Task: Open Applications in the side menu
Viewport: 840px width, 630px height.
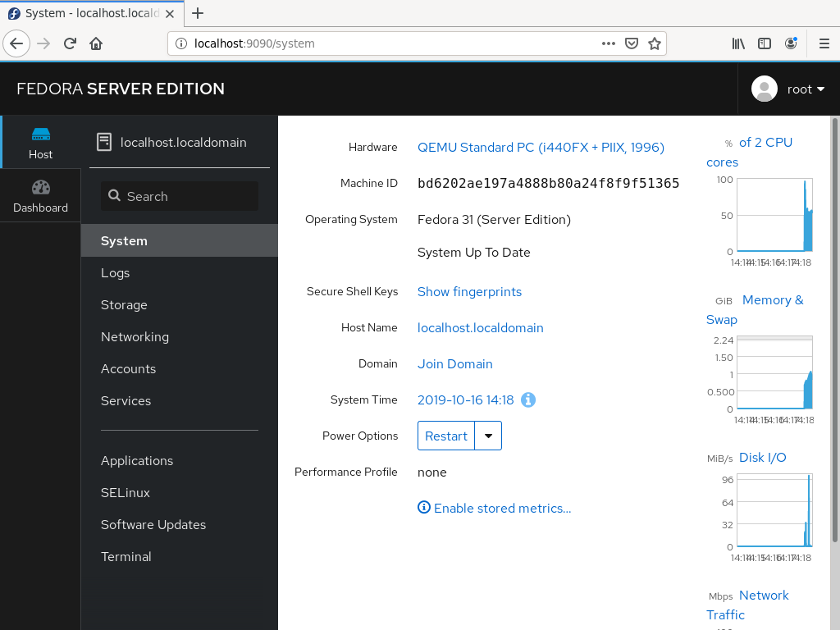Action: (180, 461)
